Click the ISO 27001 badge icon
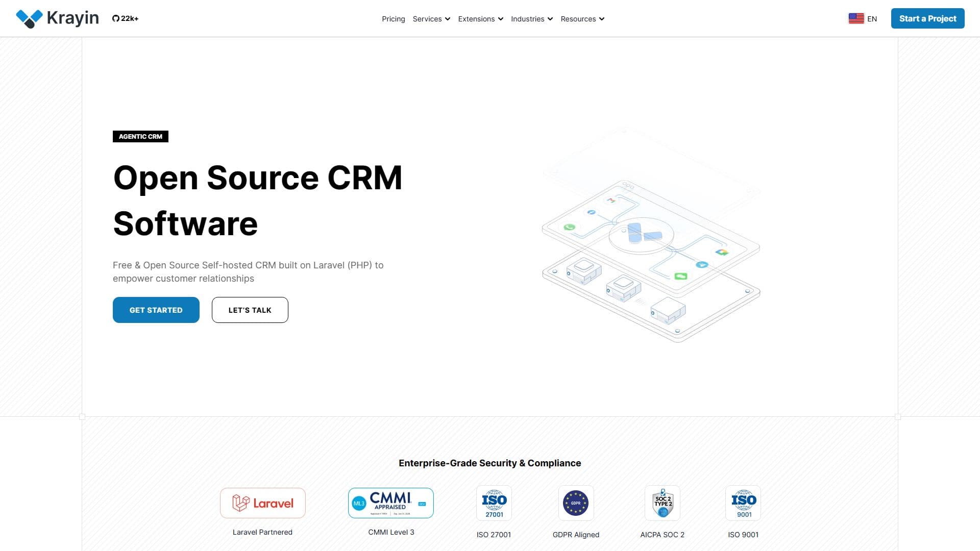Screen dimensions: 980x551 pos(494,503)
